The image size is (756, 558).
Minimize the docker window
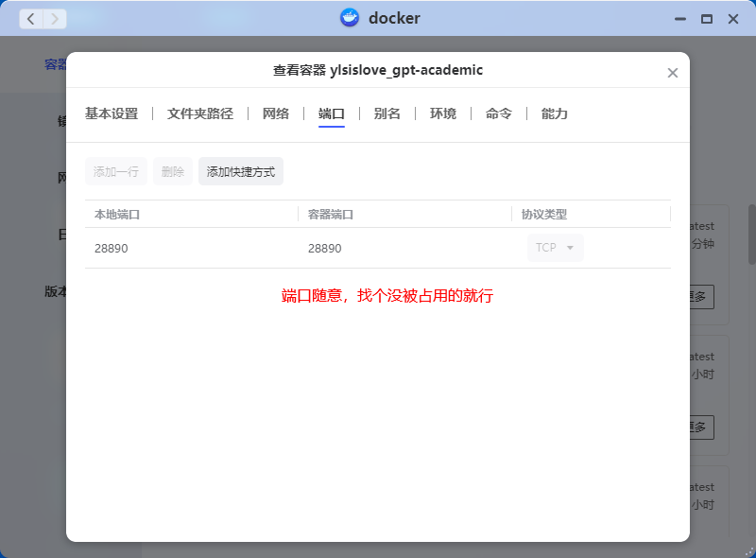click(x=679, y=19)
